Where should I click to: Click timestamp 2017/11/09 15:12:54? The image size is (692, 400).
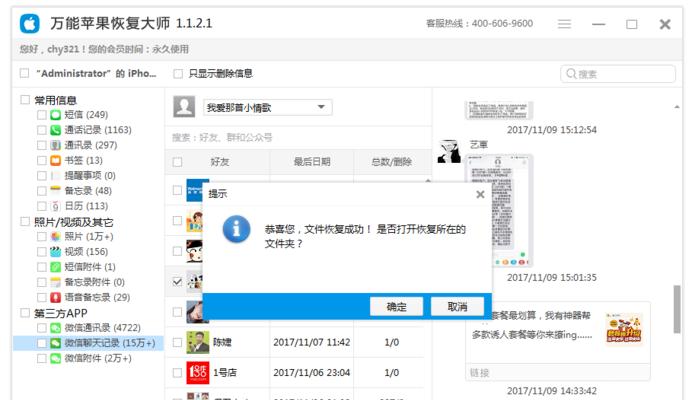pyautogui.click(x=552, y=130)
